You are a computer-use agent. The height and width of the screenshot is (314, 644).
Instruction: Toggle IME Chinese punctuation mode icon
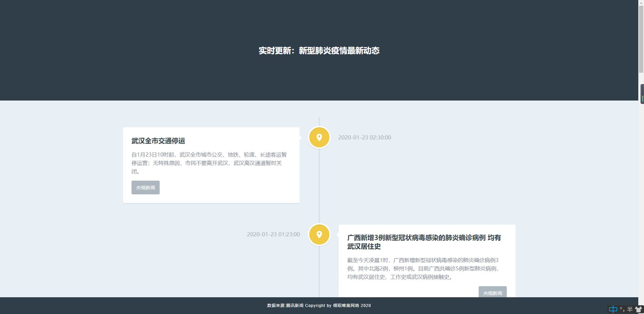pyautogui.click(x=622, y=309)
